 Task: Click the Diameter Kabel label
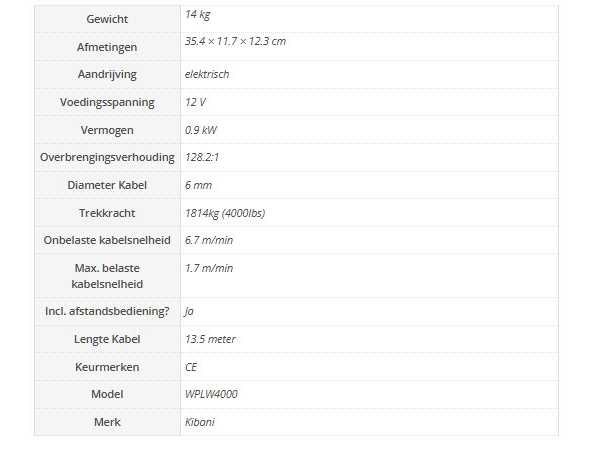point(107,186)
